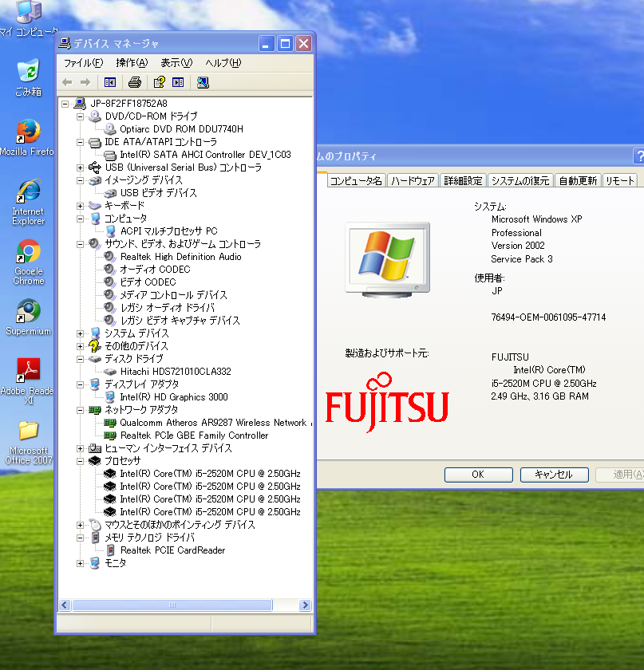Switch to リモート tab
Screen dimensions: 644x670
(619, 181)
